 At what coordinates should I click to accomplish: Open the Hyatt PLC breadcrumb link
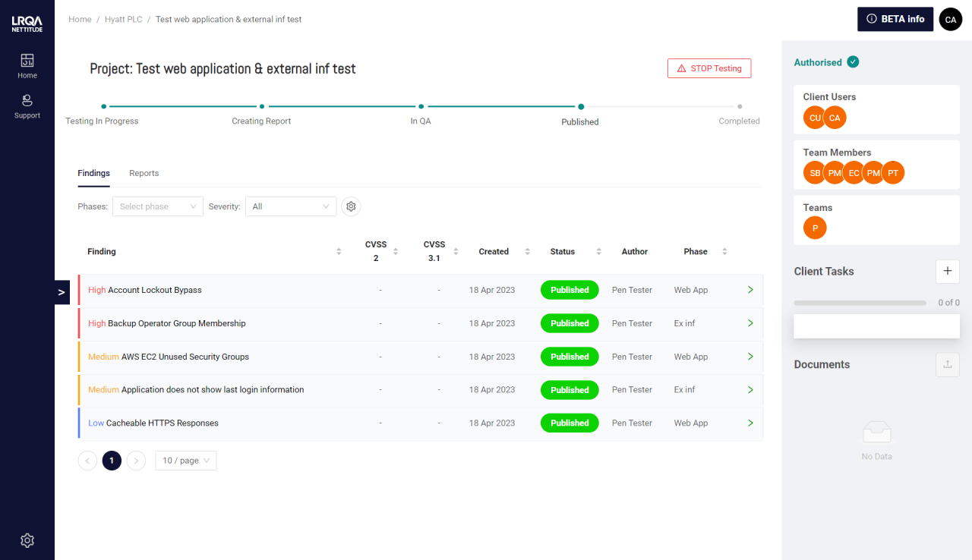pyautogui.click(x=123, y=19)
